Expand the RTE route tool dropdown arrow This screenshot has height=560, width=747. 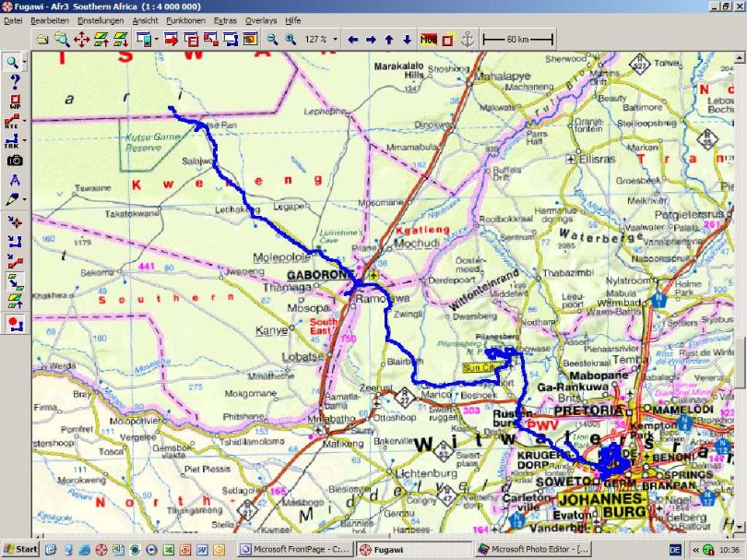point(24,121)
